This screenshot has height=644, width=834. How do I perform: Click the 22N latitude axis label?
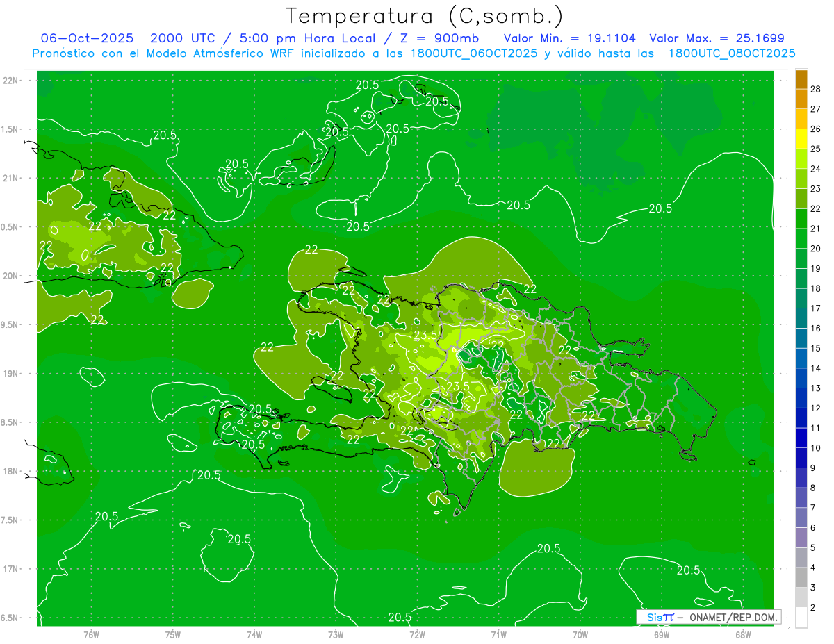point(10,80)
